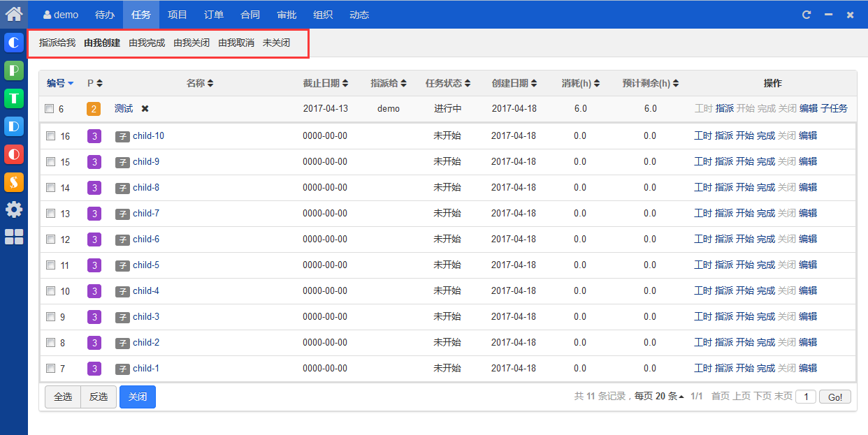Tick the checkbox for task 16
Image resolution: width=868 pixels, height=435 pixels.
click(50, 136)
